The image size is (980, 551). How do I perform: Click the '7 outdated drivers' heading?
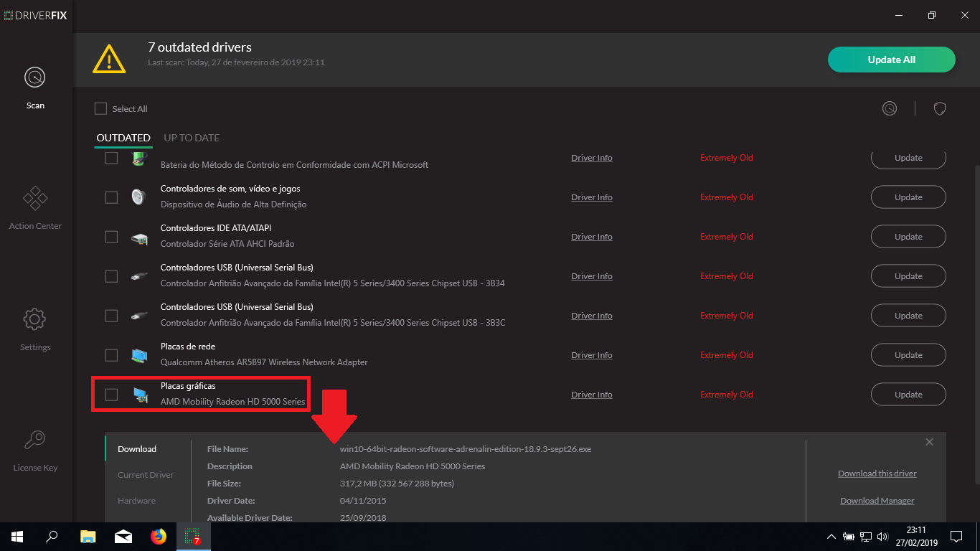coord(199,47)
